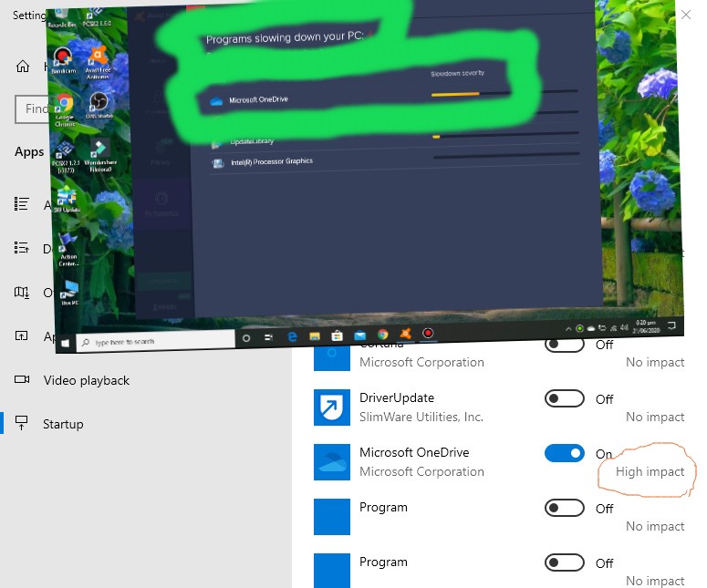
Task: Select Intel(R) Processor Graphics row
Action: pos(395,160)
